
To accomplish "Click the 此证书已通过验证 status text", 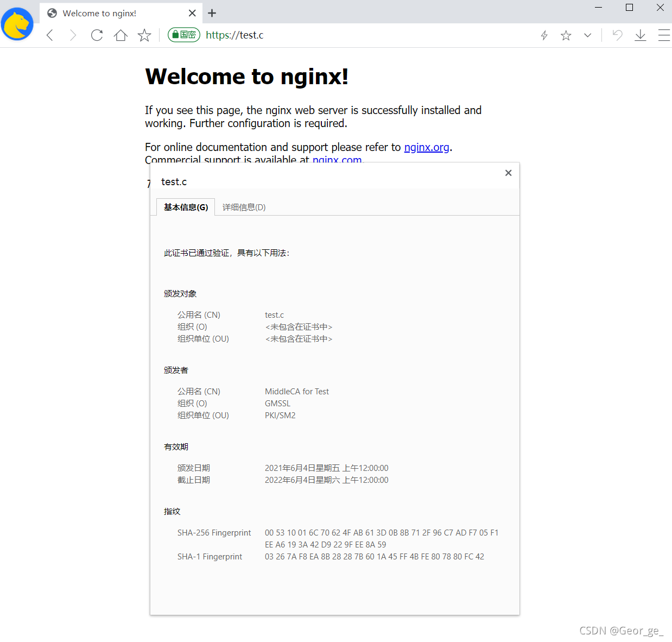I will [x=227, y=253].
